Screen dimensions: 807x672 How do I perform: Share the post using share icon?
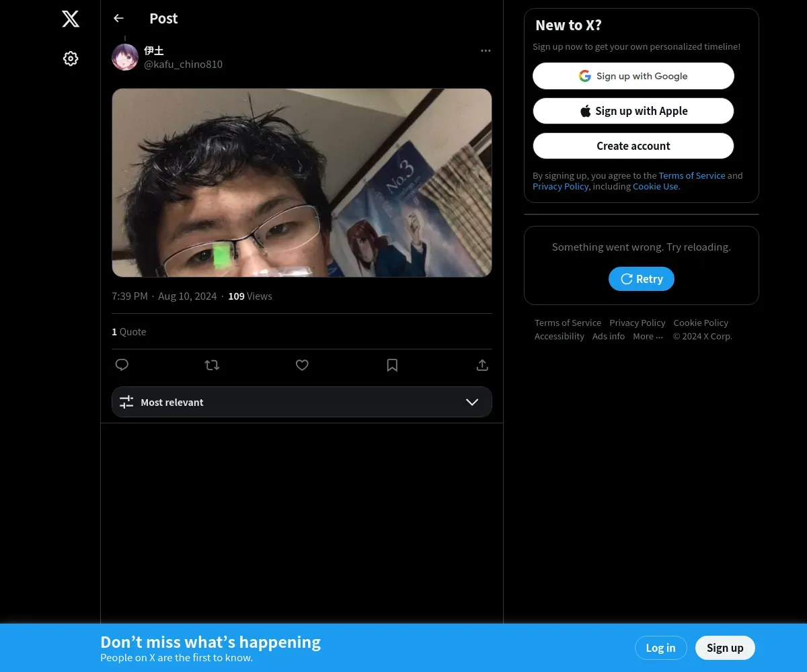(482, 365)
